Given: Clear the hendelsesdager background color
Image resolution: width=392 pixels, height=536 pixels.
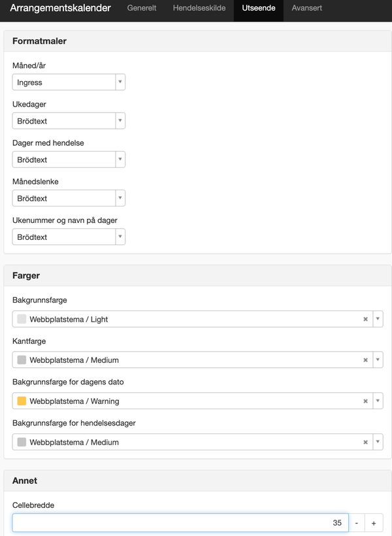Looking at the screenshot, I should pos(365,442).
